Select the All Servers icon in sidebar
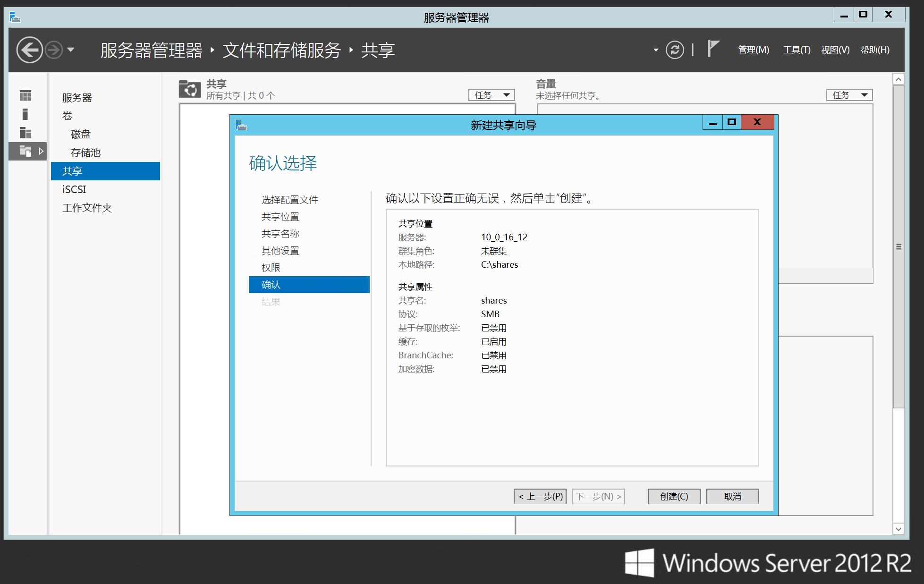Image resolution: width=924 pixels, height=584 pixels. (25, 133)
